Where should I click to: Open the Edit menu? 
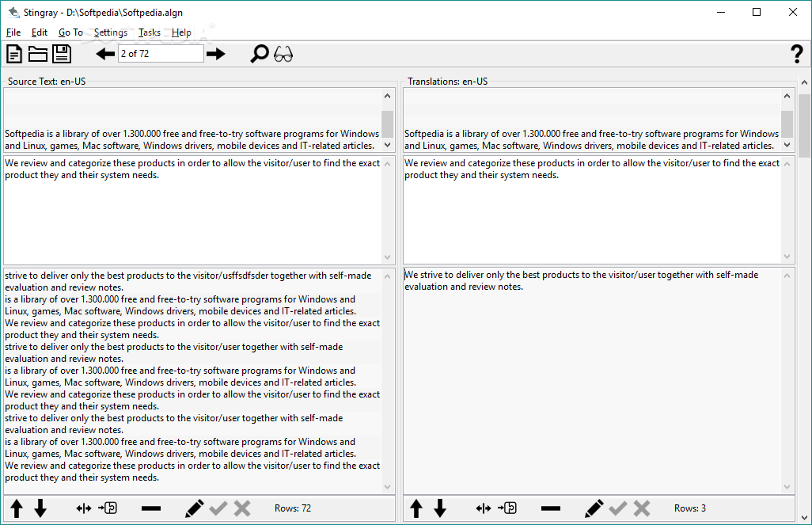click(x=40, y=32)
